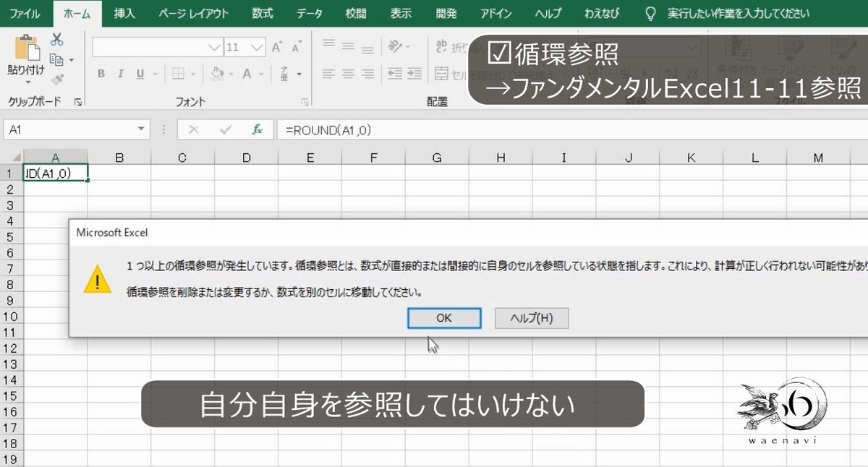Click the ヘルプ(H) dialog button

click(532, 318)
